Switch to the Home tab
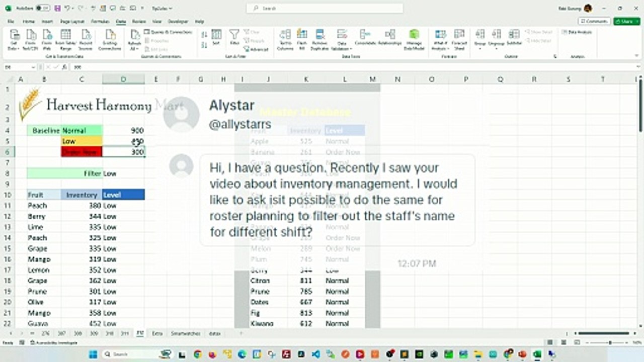 tap(29, 22)
